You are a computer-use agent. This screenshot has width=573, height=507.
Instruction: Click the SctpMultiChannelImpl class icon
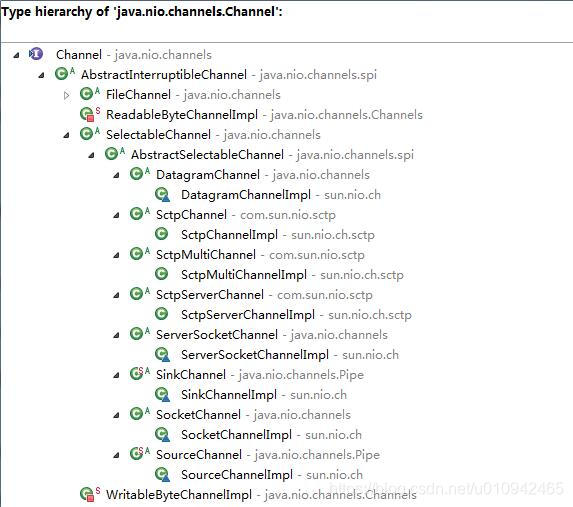click(161, 274)
